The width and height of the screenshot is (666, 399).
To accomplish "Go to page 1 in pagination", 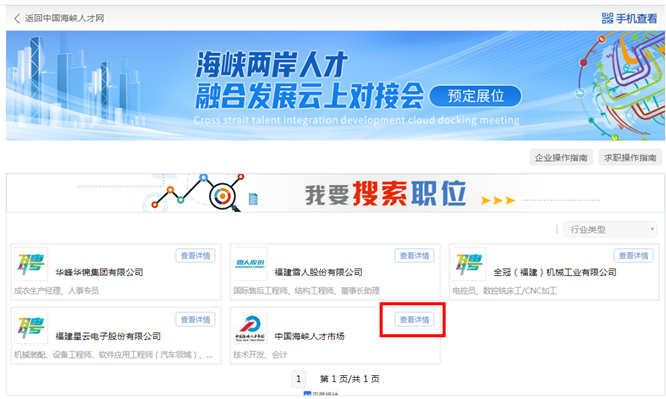I will coord(299,379).
